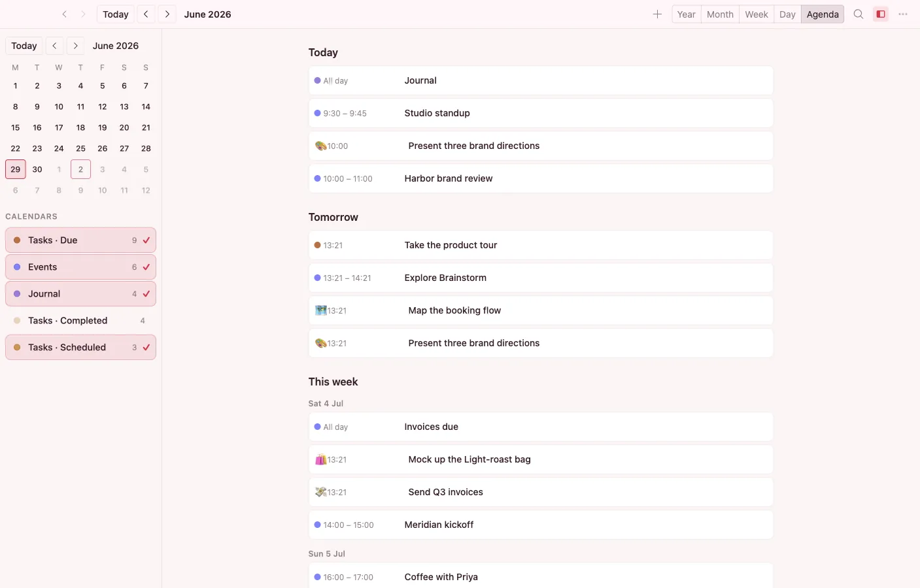The width and height of the screenshot is (920, 588).
Task: Open the Take the product tour task
Action: click(541, 245)
